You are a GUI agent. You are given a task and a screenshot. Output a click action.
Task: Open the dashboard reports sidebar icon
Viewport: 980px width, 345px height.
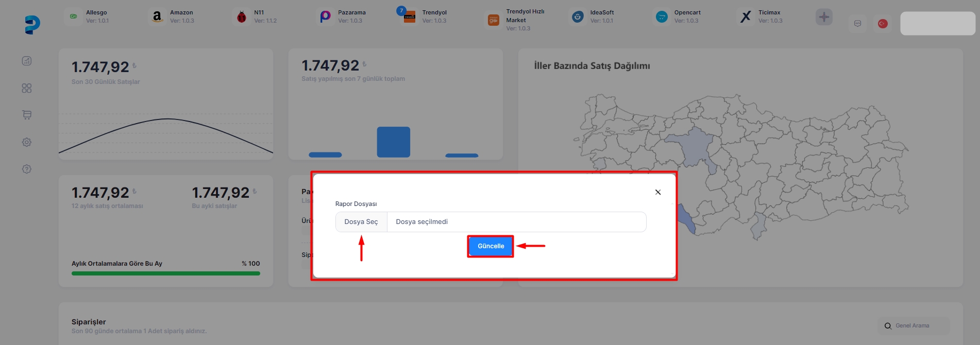27,61
